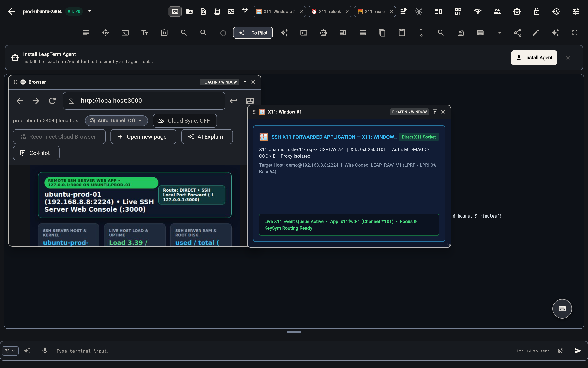Open the tune settings sliders icon
The height and width of the screenshot is (368, 588).
pyautogui.click(x=576, y=11)
